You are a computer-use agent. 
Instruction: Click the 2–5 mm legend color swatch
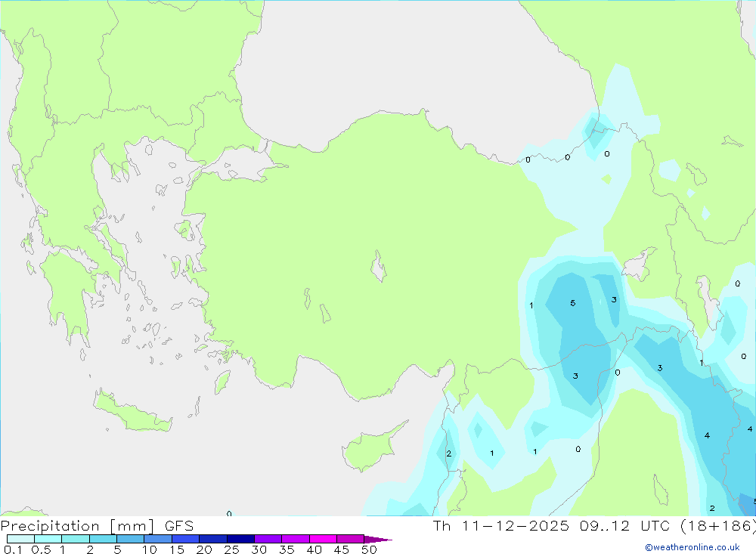[103, 539]
